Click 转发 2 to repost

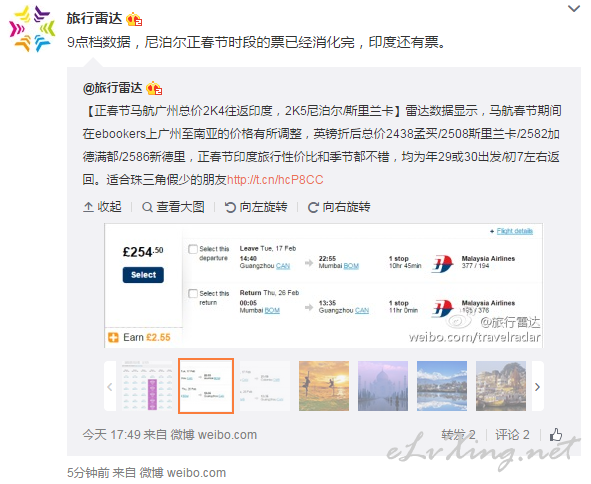(x=458, y=435)
